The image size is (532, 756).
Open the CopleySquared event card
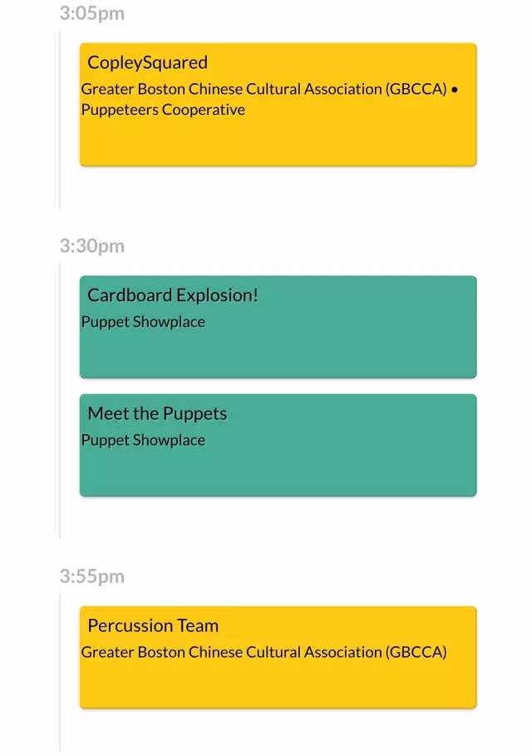click(278, 105)
